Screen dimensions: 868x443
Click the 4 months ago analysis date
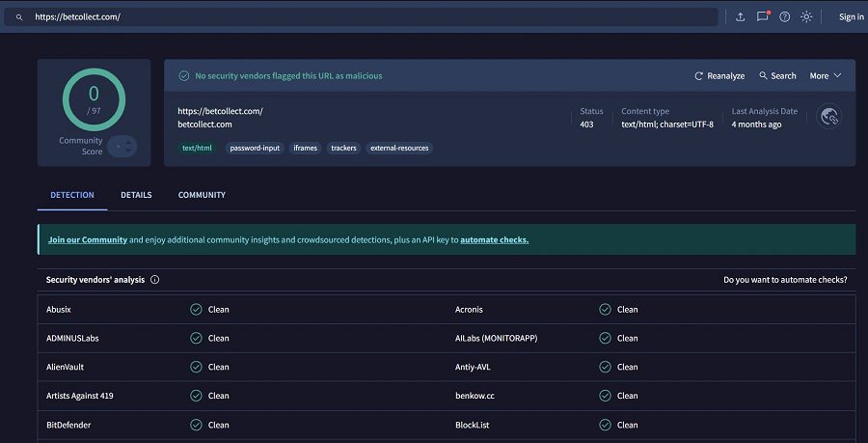pos(756,125)
